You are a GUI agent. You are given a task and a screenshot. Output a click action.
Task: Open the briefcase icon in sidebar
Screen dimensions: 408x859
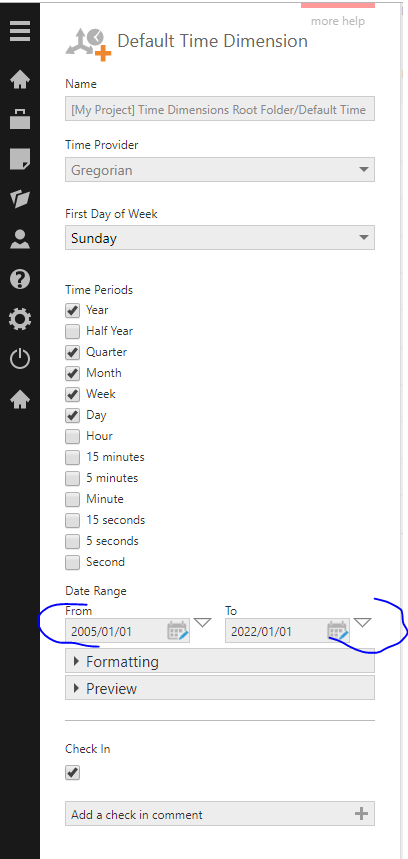[x=20, y=118]
